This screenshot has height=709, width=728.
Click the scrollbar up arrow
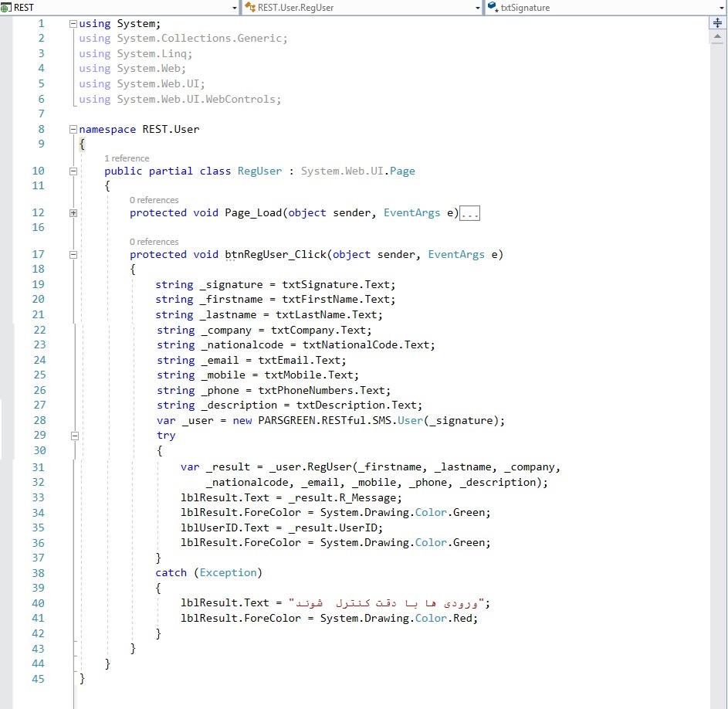point(716,36)
